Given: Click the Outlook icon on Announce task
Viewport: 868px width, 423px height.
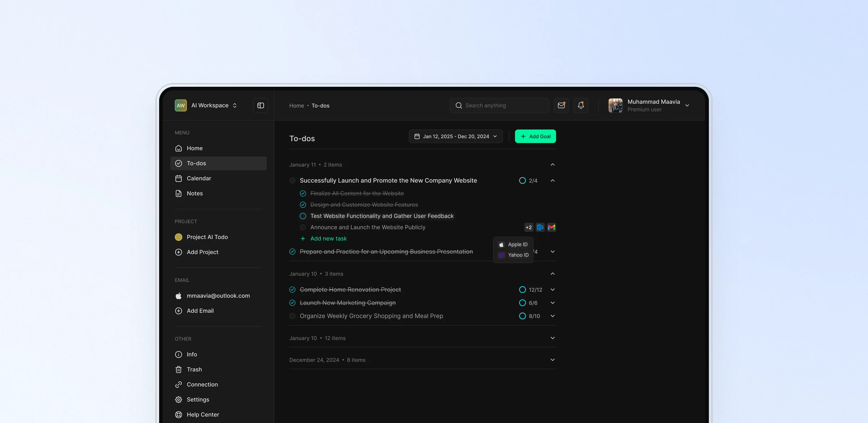Looking at the screenshot, I should tap(540, 227).
